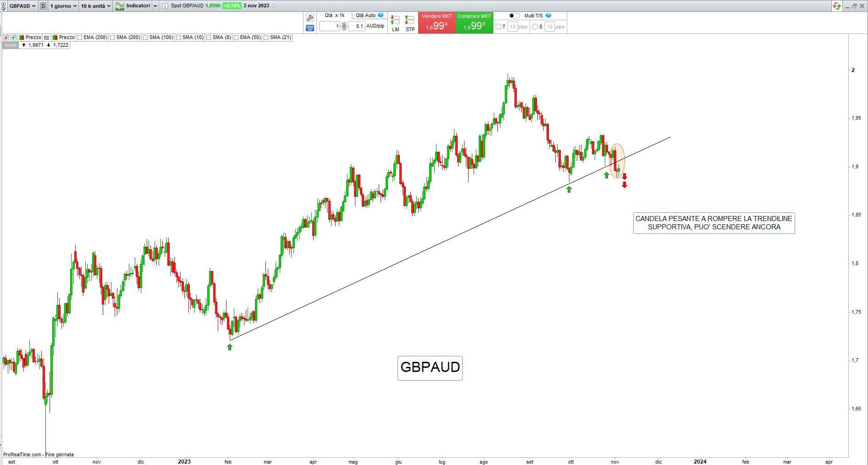The height and width of the screenshot is (465, 868).
Task: Open the GBPAUD symbol dropdown
Action: pyautogui.click(x=22, y=6)
